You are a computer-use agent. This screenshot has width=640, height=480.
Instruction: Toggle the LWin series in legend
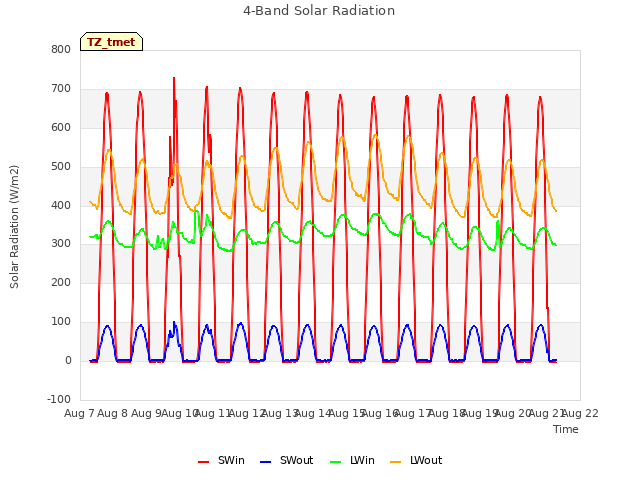click(352, 460)
